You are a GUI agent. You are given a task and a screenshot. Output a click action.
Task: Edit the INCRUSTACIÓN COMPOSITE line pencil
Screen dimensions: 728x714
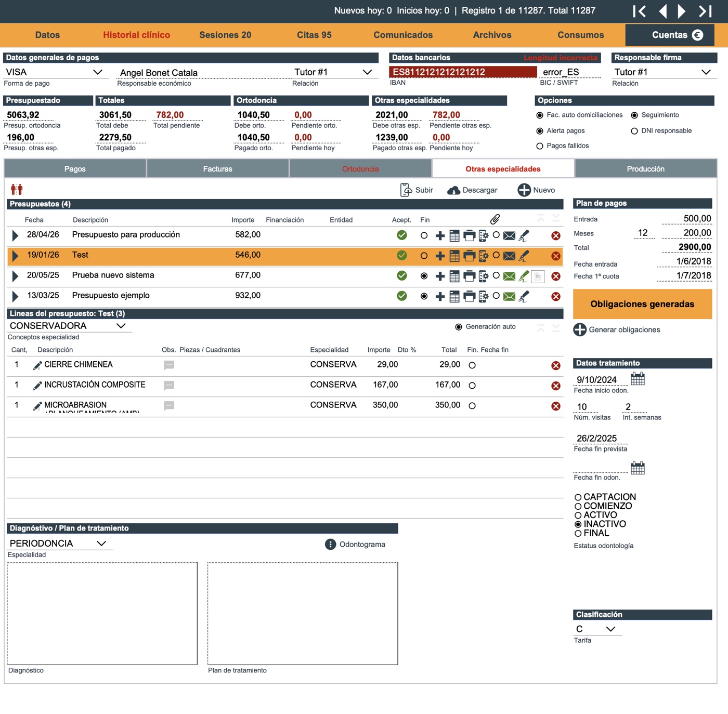point(37,386)
